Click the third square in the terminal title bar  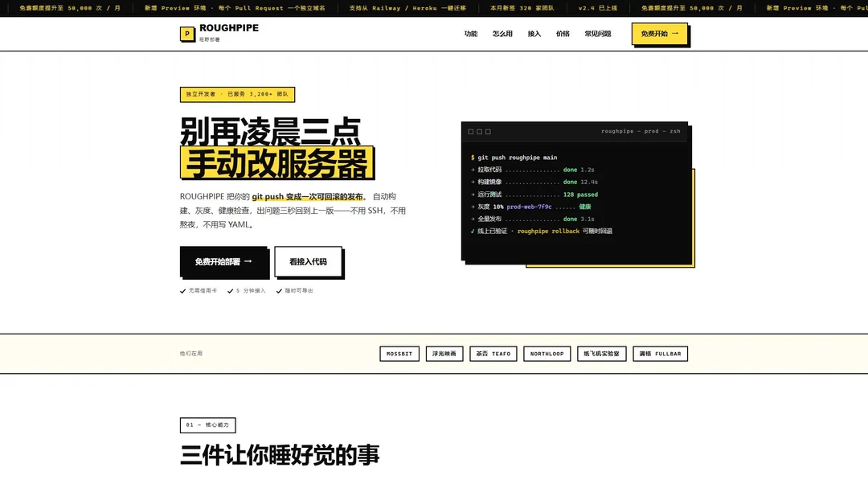click(x=488, y=132)
